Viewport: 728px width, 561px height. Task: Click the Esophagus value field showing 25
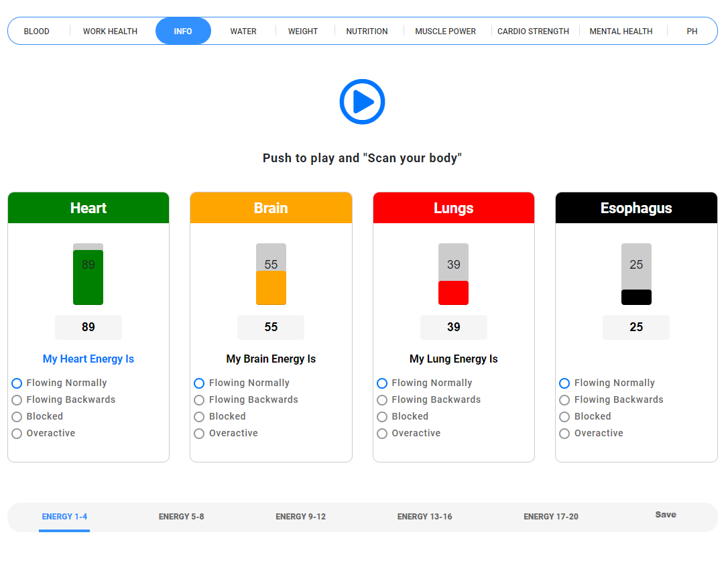click(635, 327)
